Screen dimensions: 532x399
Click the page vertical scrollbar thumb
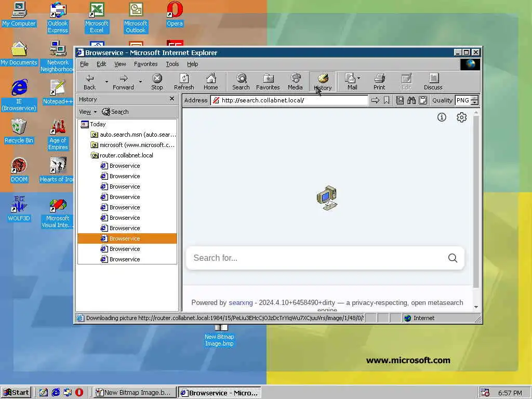476,202
